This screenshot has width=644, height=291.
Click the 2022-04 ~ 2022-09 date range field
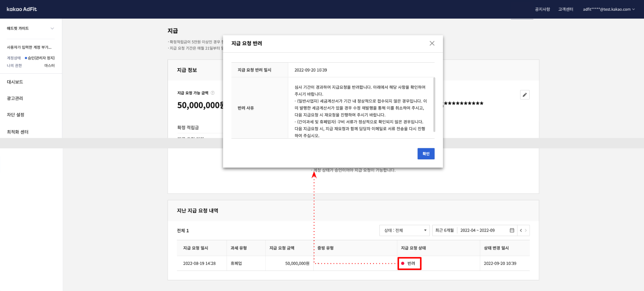point(477,230)
